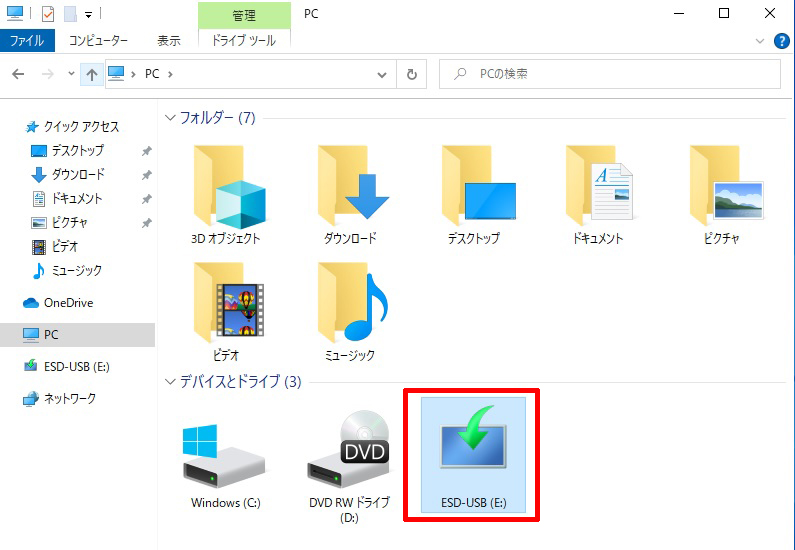The width and height of the screenshot is (795, 550).
Task: Open the 表示 ribbon tab
Action: pos(169,41)
